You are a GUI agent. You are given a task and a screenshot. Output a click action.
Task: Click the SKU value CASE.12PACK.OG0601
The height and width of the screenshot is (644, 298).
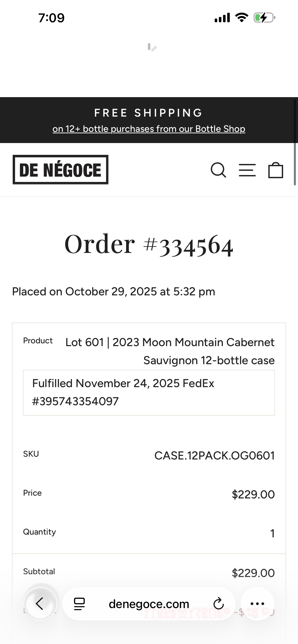coord(214,456)
